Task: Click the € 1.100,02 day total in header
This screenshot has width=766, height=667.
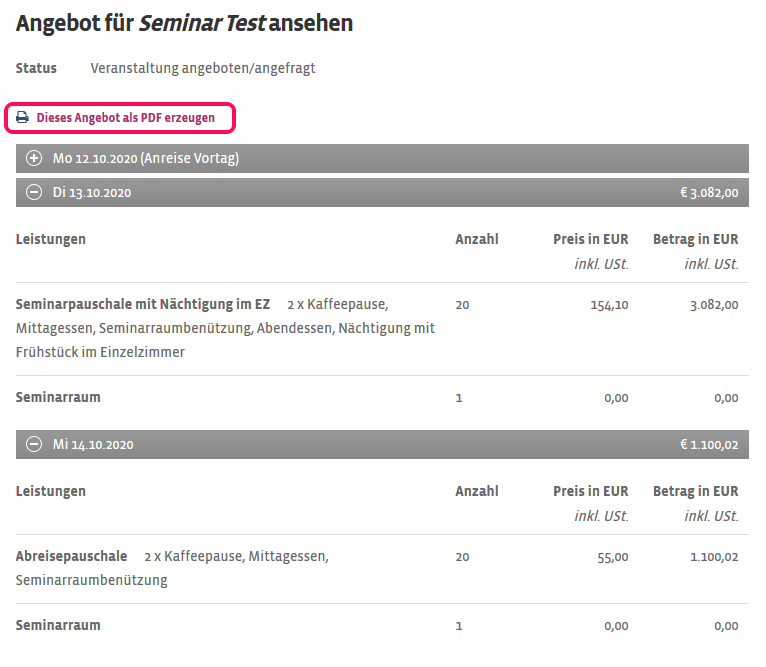Action: pos(708,445)
